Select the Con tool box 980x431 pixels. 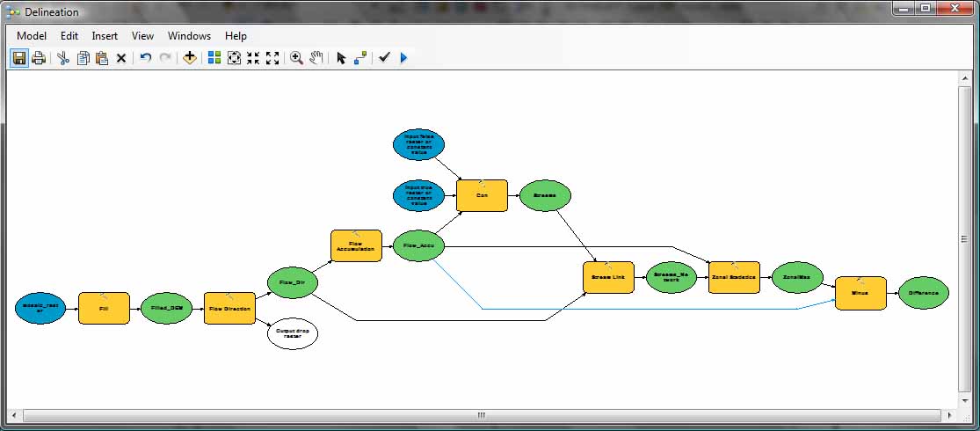click(482, 196)
